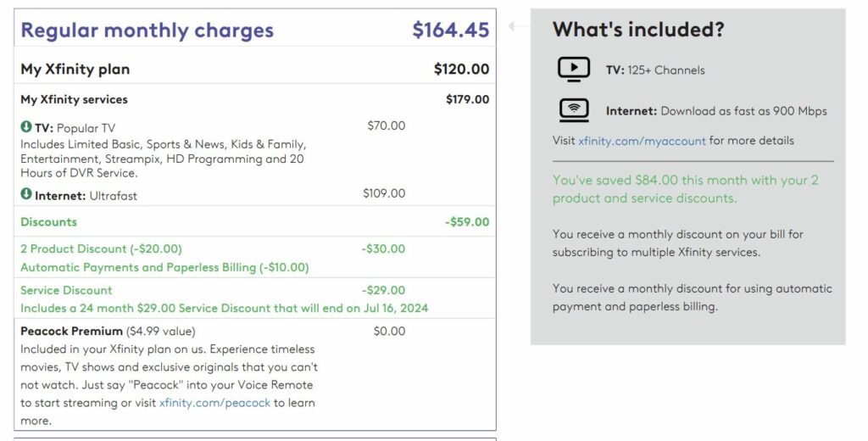Click the Peacock Premium title

click(71, 332)
